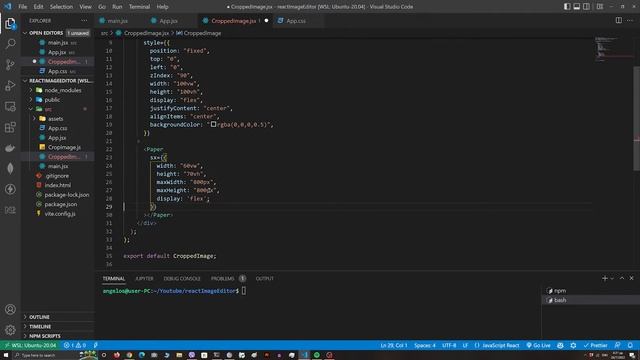Viewport: 640px width, 360px height.
Task: Open the Extensions view
Action: point(10,127)
